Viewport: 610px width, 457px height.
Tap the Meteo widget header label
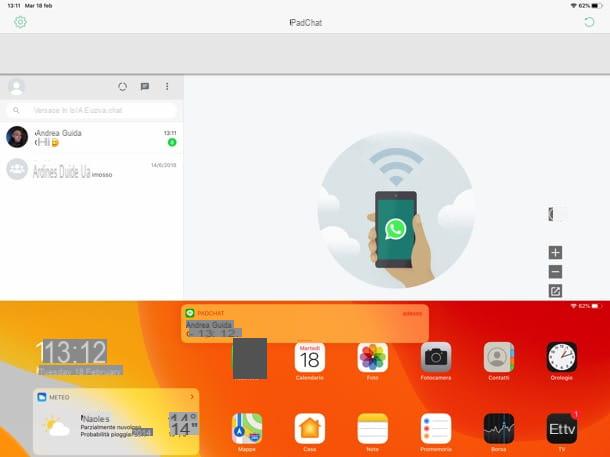pos(59,397)
